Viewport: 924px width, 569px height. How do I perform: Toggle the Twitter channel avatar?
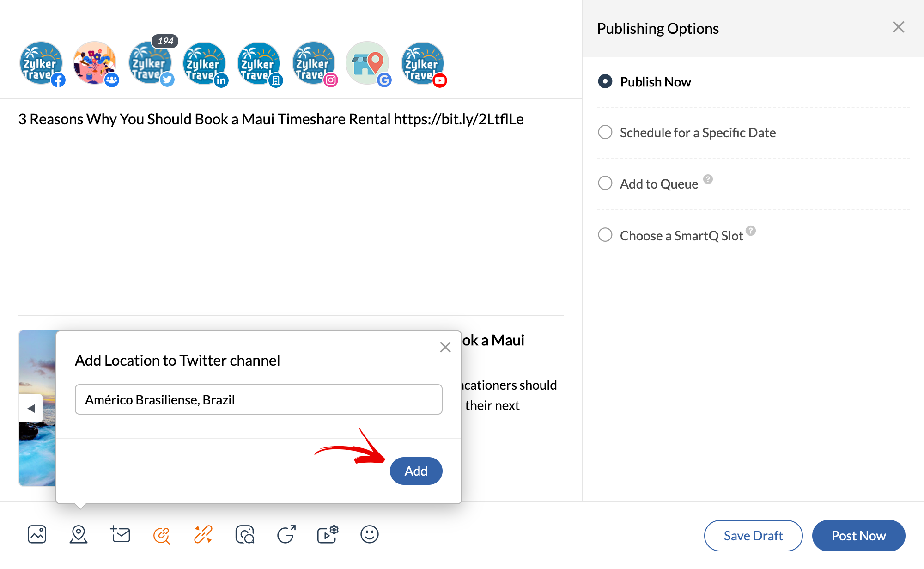pos(150,64)
